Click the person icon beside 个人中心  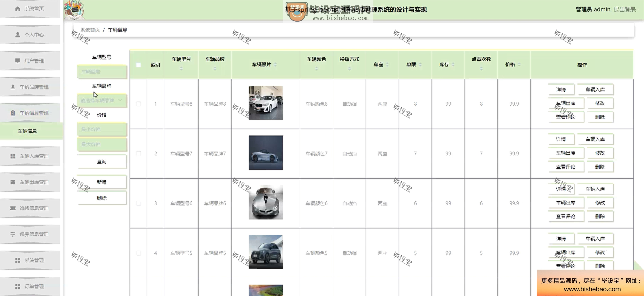[17, 35]
